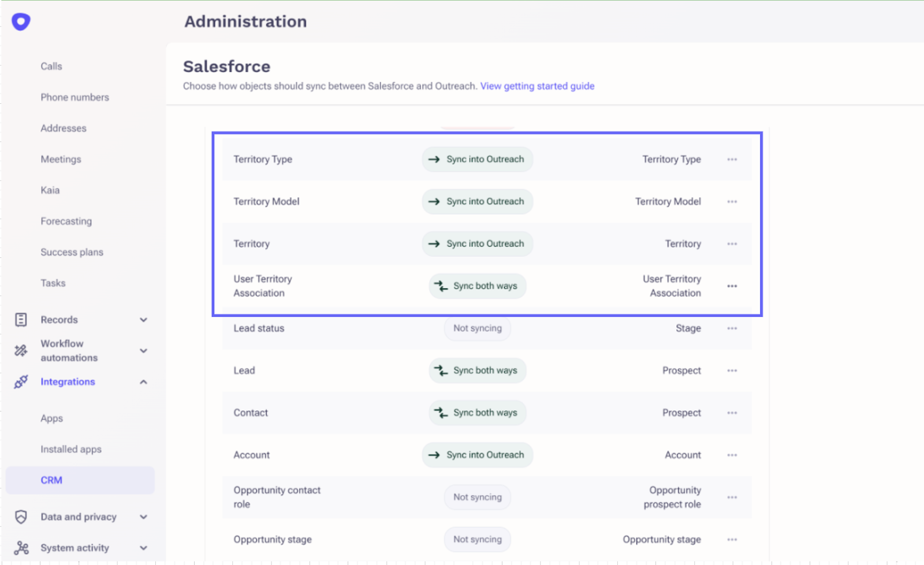Click Not syncing for Lead status
The height and width of the screenshot is (565, 924).
(x=478, y=328)
